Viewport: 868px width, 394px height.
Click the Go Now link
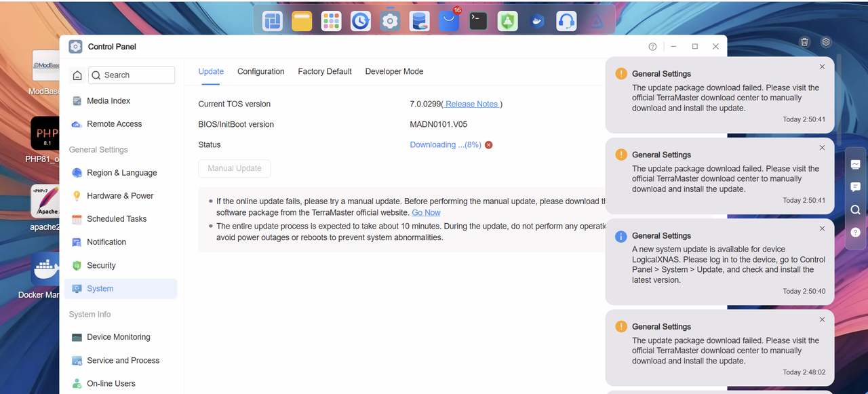click(x=426, y=213)
